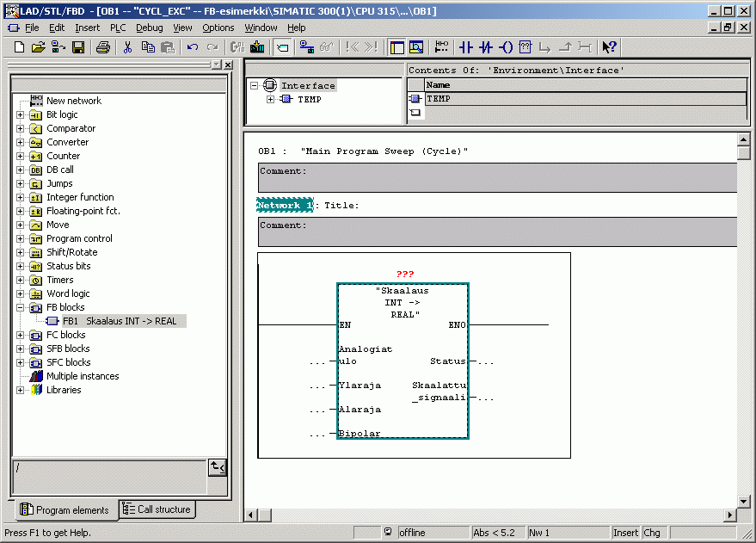Insert a normally closed contact
Viewport: 756px width, 543px height.
pyautogui.click(x=486, y=47)
